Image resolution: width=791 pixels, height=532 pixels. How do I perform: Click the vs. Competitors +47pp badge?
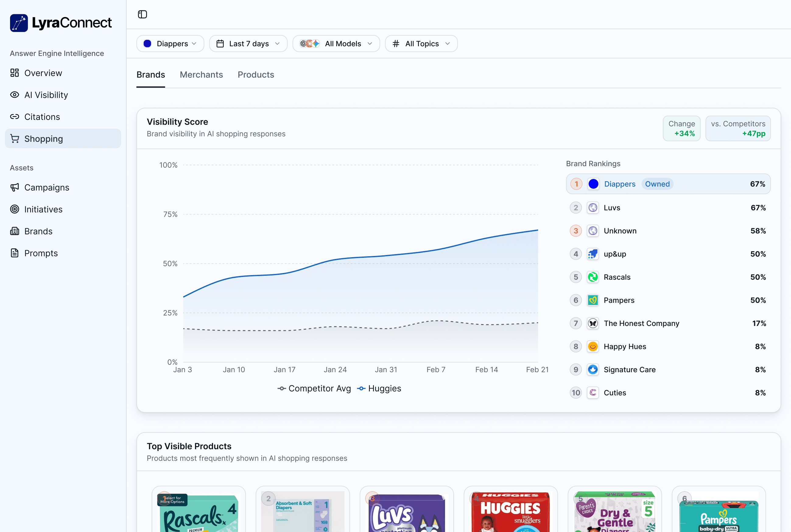pos(738,128)
